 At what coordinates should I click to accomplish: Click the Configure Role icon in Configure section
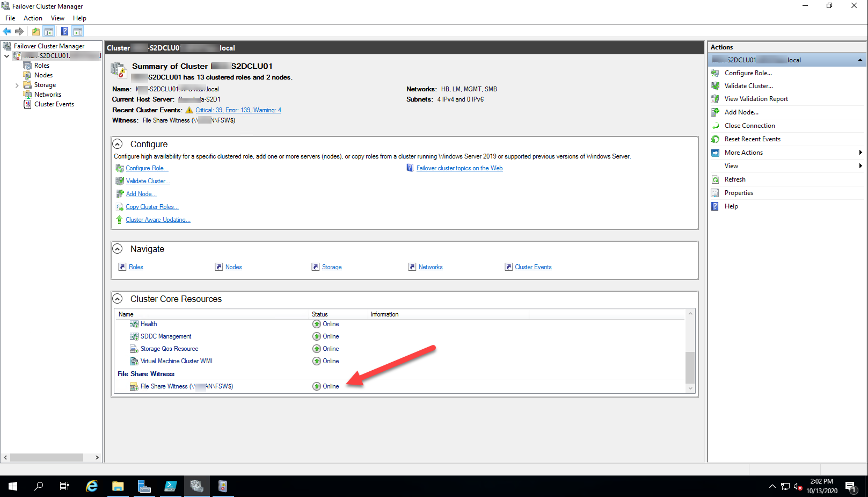click(x=120, y=168)
